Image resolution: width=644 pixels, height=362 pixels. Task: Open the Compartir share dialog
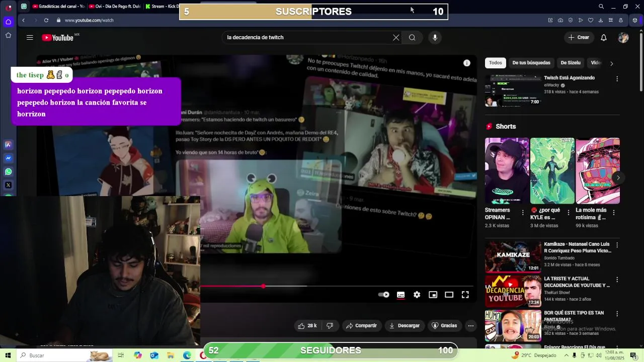[362, 326]
